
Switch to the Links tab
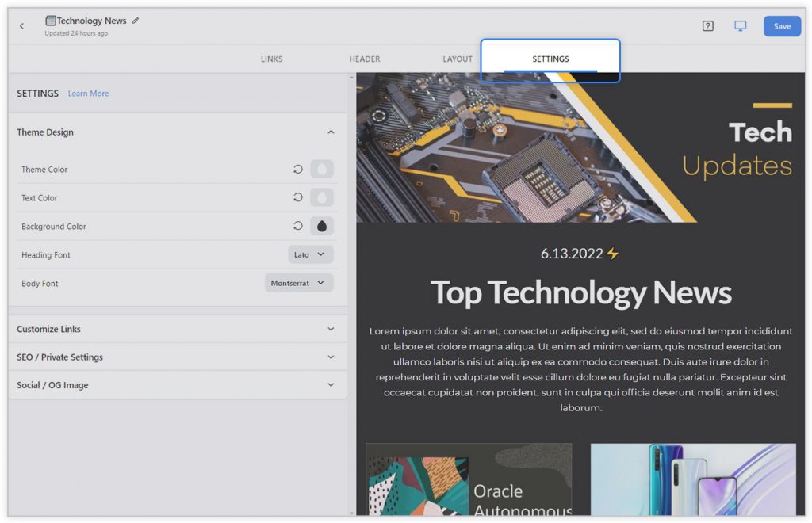click(x=271, y=59)
